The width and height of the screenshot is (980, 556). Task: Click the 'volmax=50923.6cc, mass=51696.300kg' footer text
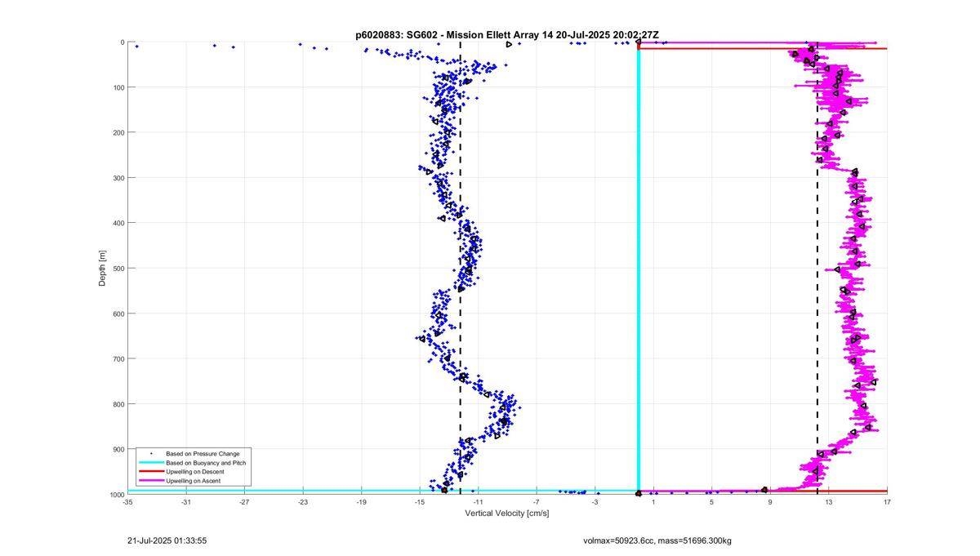click(x=657, y=540)
